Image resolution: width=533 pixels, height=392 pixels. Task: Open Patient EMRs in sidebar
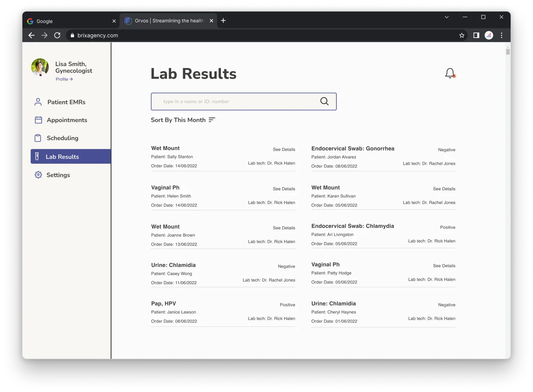pos(66,102)
